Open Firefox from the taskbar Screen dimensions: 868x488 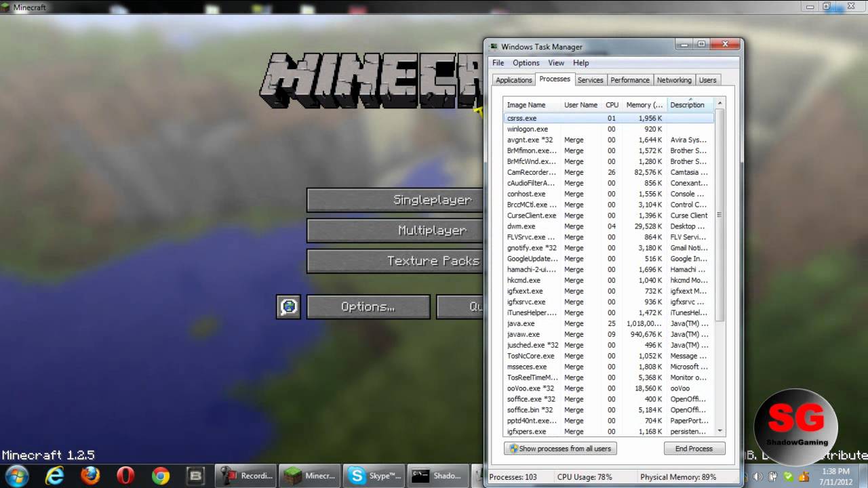(90, 476)
